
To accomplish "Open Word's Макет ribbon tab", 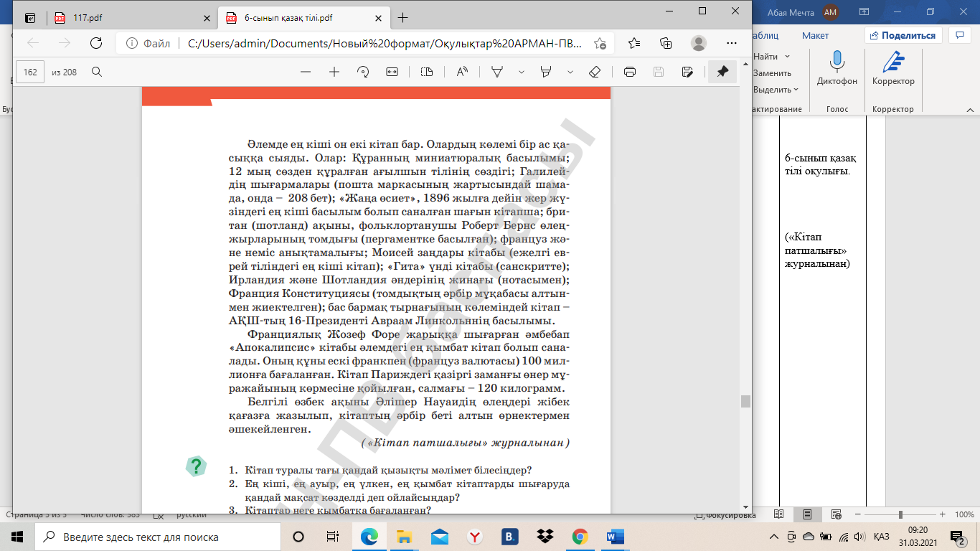I will pyautogui.click(x=815, y=35).
